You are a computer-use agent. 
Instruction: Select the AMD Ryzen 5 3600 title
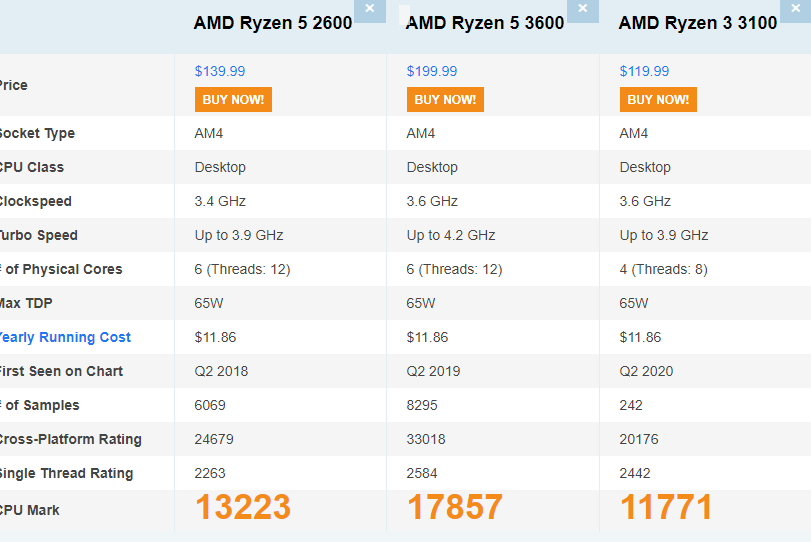click(x=485, y=23)
